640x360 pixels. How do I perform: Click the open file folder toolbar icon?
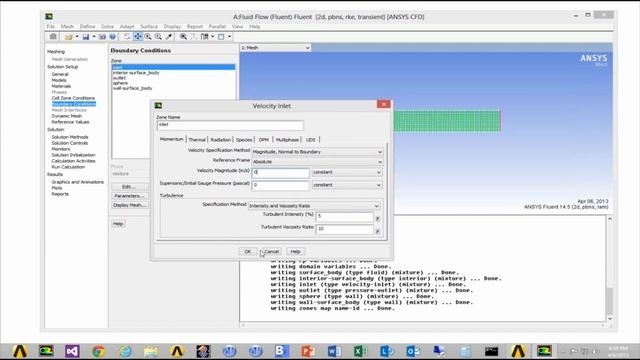68,37
